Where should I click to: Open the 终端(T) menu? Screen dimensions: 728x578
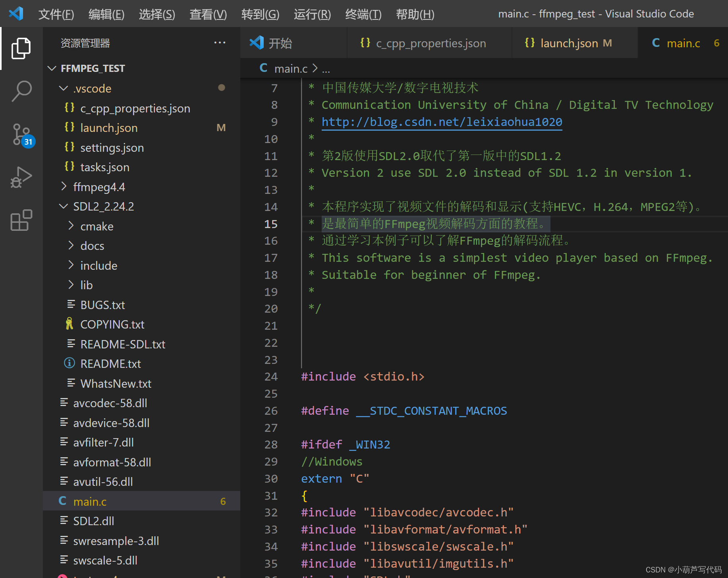click(x=363, y=14)
